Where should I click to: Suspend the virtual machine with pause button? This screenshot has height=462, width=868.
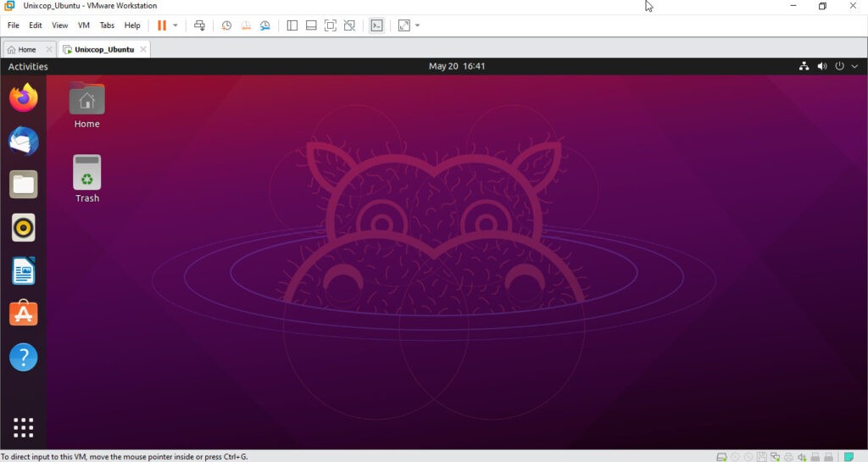162,25
